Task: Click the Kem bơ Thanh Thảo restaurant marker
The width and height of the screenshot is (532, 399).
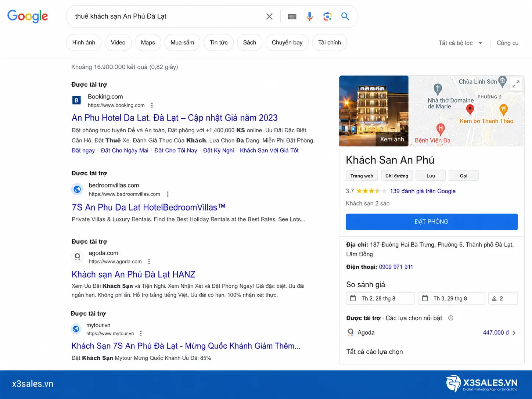Action: coord(504,109)
